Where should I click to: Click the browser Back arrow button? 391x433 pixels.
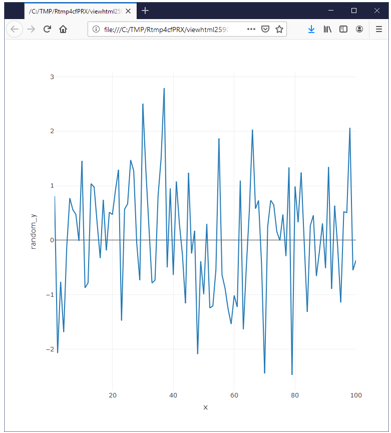tap(14, 29)
